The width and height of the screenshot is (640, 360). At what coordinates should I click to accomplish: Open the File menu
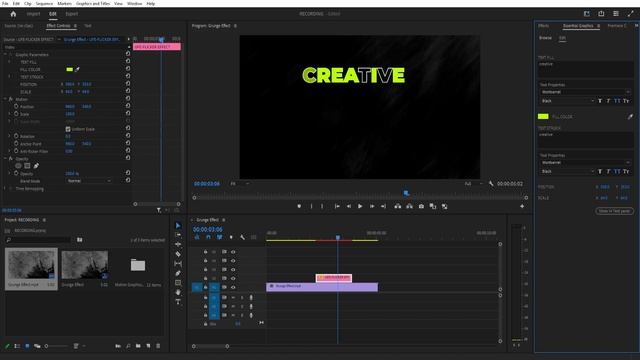tap(5, 3)
